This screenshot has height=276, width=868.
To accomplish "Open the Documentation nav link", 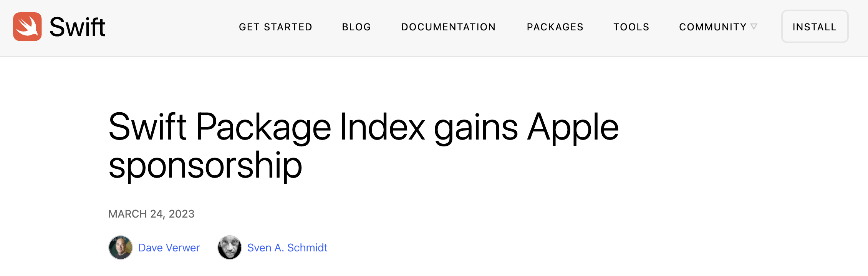I will 448,27.
